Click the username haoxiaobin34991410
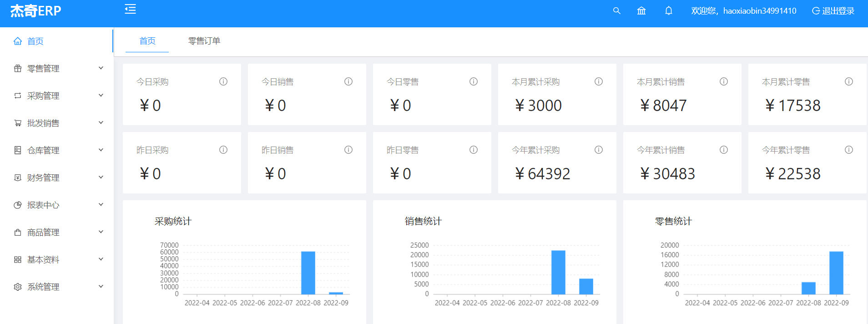This screenshot has width=868, height=324. pyautogui.click(x=759, y=11)
